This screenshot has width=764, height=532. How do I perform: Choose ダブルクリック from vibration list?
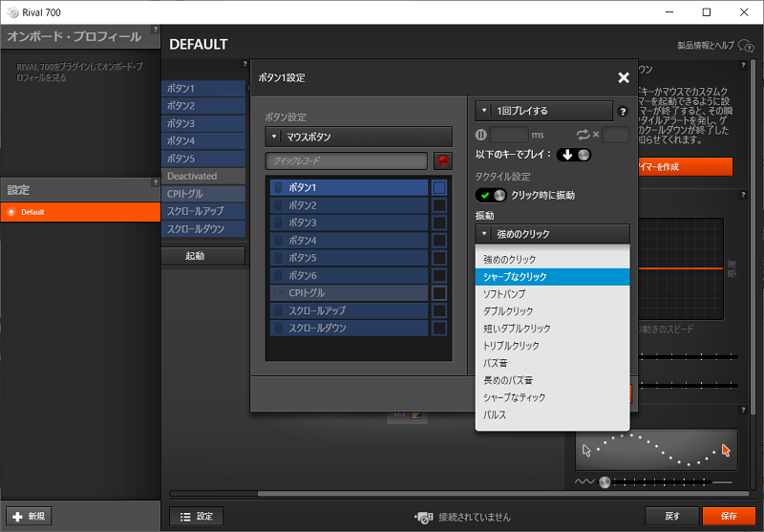pos(553,310)
